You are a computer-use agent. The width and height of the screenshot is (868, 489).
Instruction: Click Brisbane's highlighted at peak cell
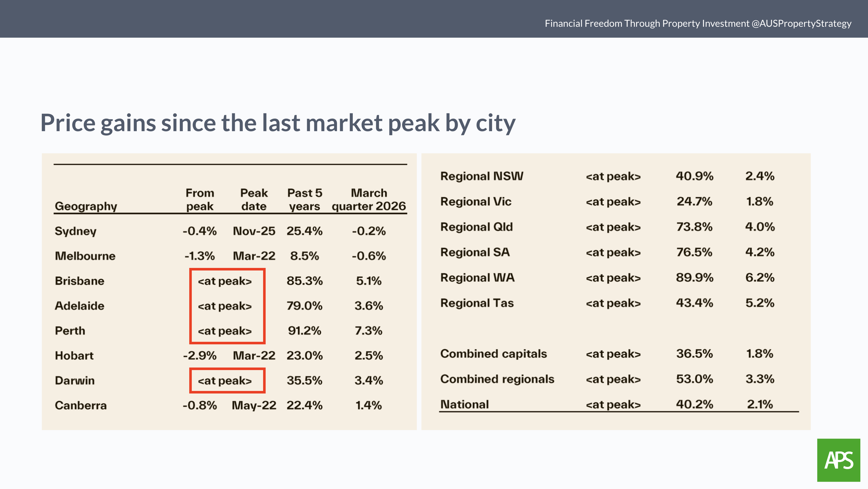pos(225,281)
